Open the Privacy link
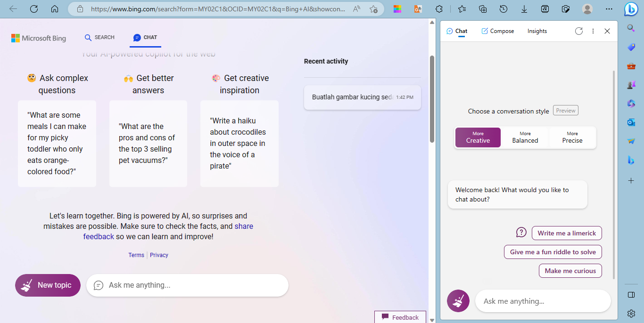644x323 pixels. coord(159,255)
